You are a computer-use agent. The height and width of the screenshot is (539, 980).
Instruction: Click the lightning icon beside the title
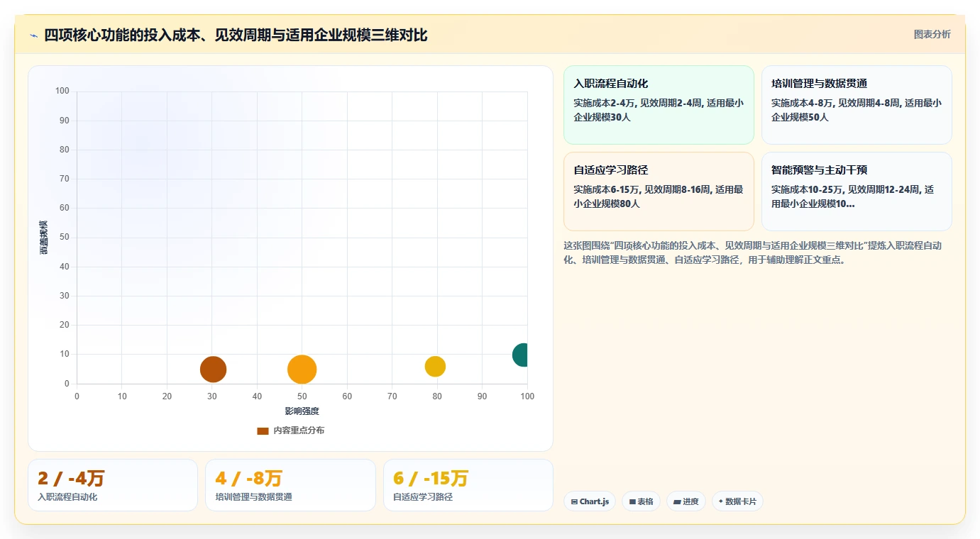pyautogui.click(x=33, y=35)
